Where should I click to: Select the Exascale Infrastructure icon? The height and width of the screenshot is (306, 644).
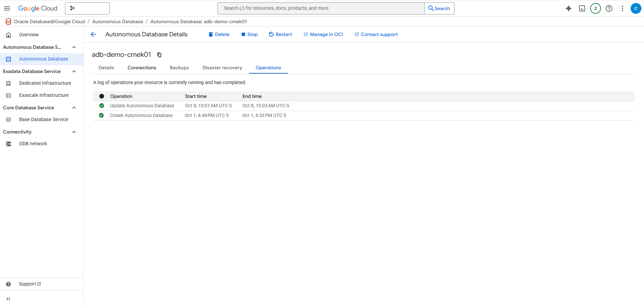(8, 95)
